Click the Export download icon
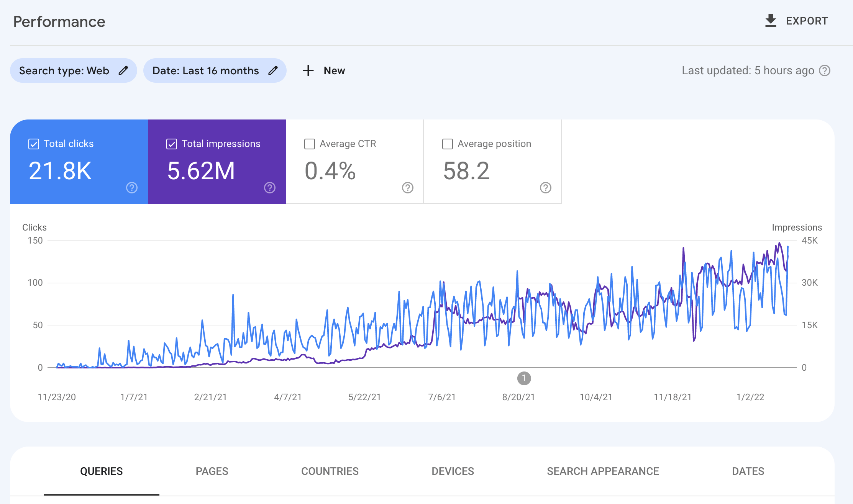 770,21
